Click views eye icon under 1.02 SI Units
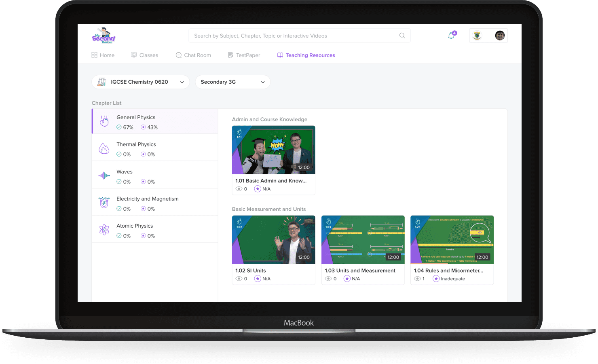 click(x=239, y=279)
